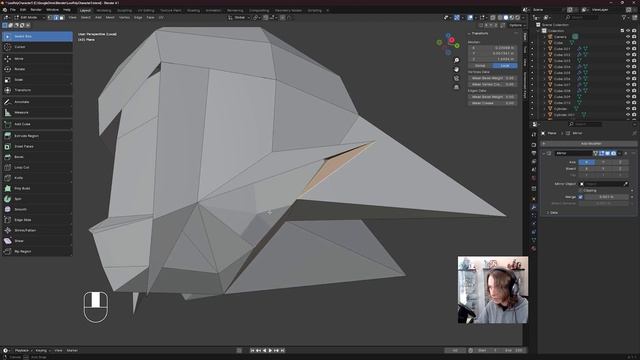
Task: Select the Rip Region tool
Action: 37,251
